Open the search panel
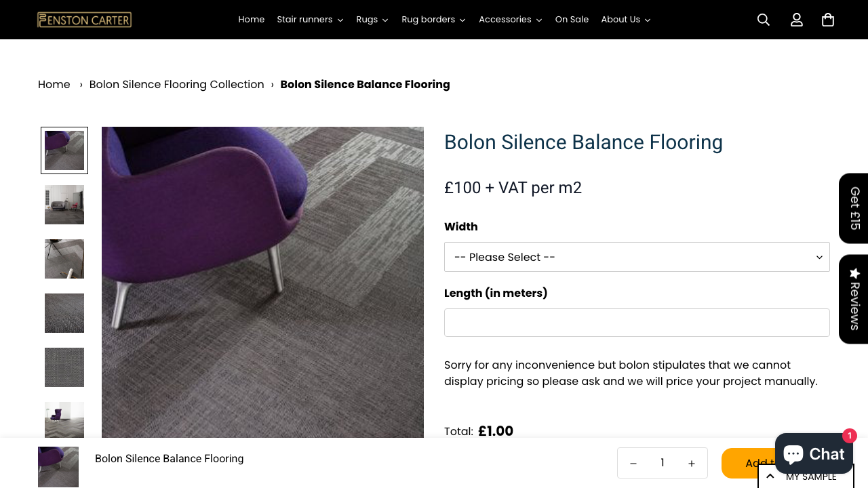This screenshot has width=868, height=488. [x=763, y=19]
